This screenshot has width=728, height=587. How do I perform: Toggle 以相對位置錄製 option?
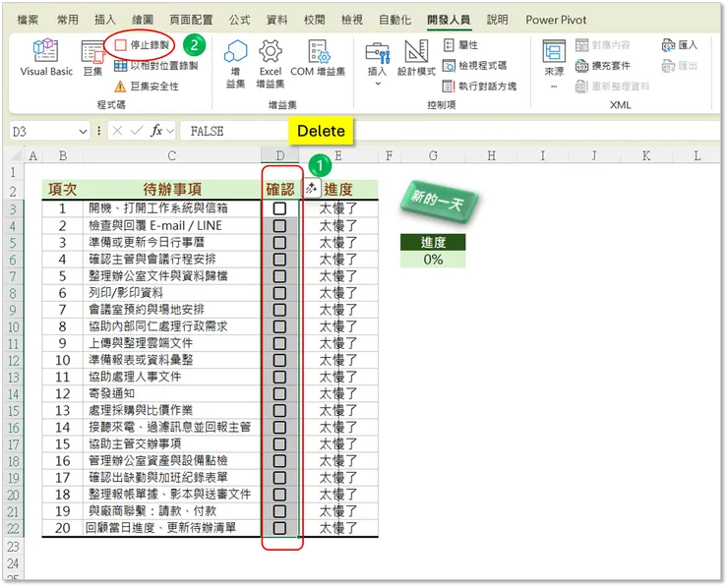click(x=156, y=66)
